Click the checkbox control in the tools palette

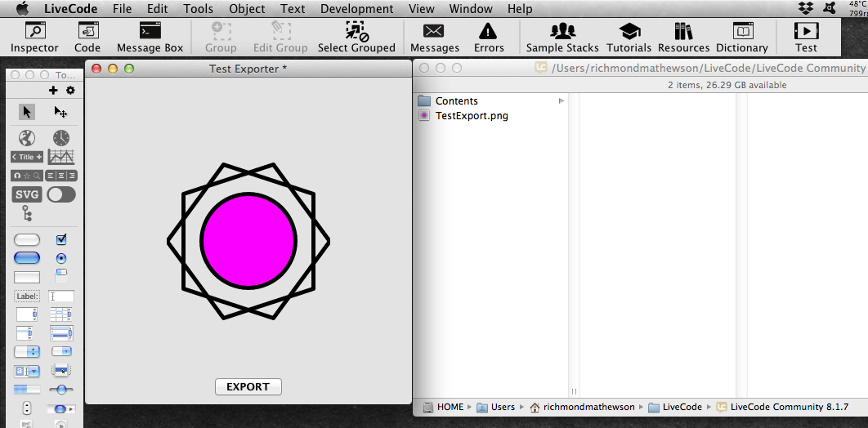pos(61,239)
